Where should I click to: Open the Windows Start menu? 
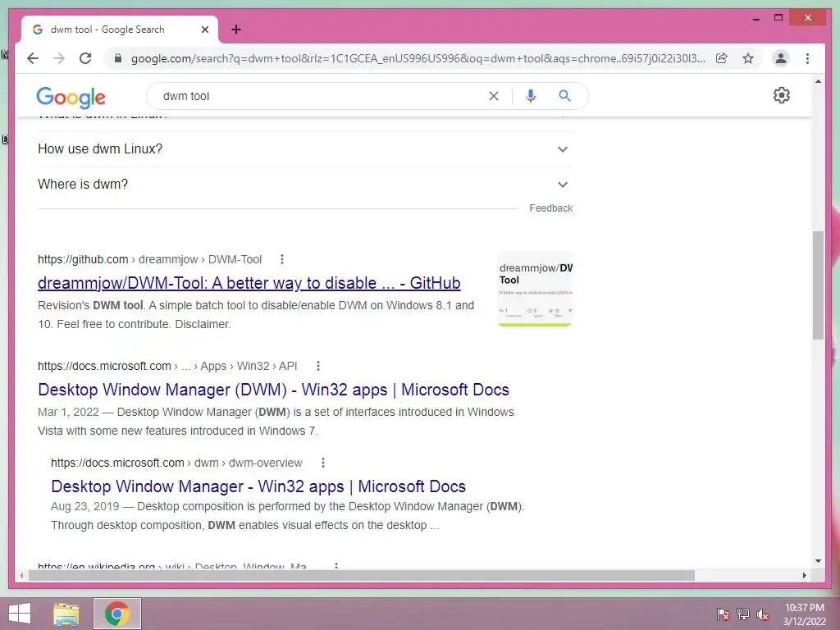[x=20, y=614]
